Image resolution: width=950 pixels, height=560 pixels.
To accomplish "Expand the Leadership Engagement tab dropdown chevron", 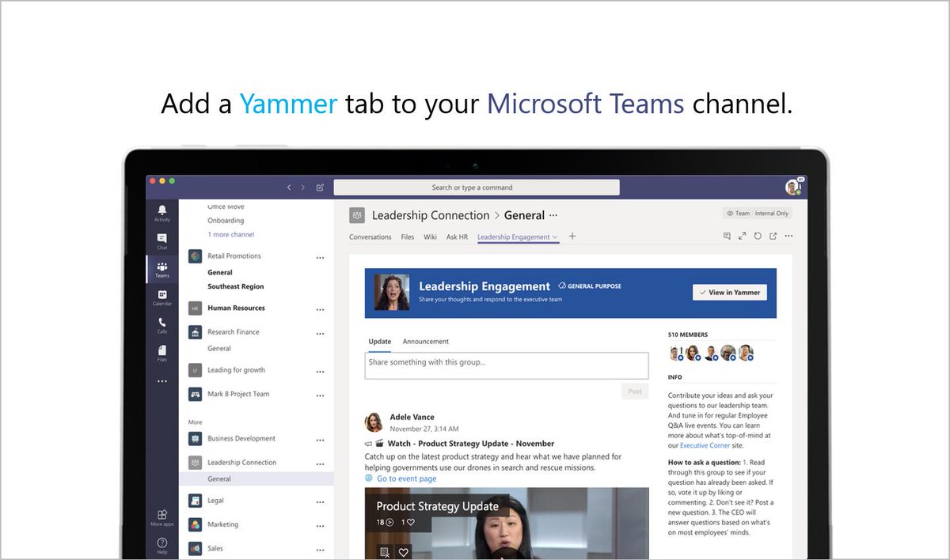I will 555,236.
